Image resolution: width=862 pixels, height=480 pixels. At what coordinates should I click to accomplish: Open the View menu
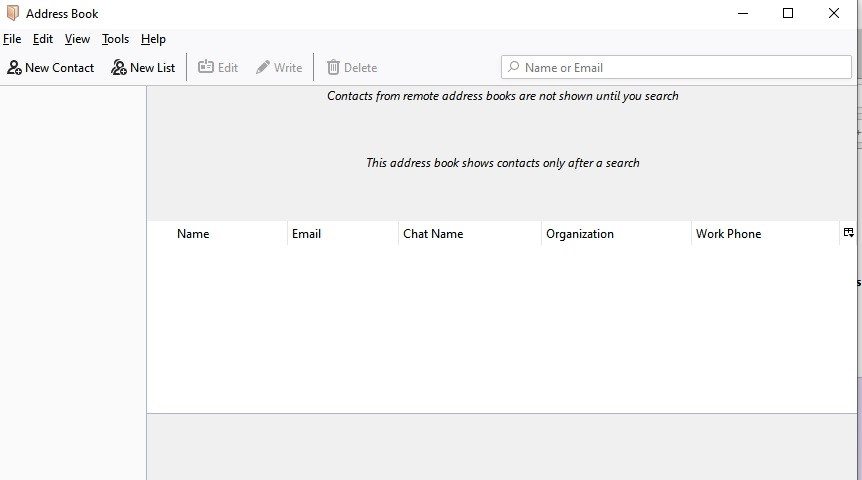click(77, 39)
